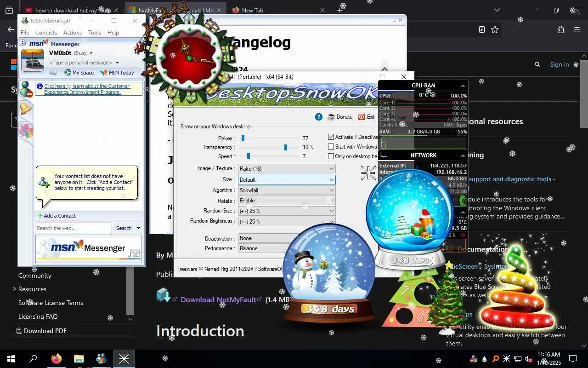Click the DesktopSnowOK snowflake taskbar icon

pyautogui.click(x=124, y=359)
